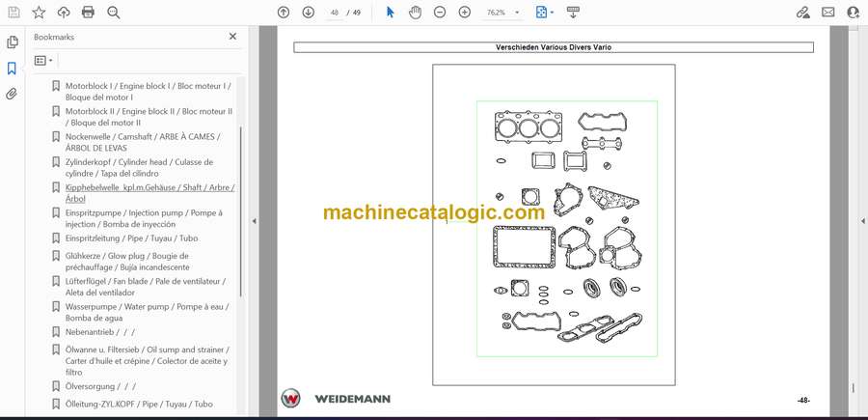
Task: Open the Nebenantrieb bookmark
Action: [99, 332]
